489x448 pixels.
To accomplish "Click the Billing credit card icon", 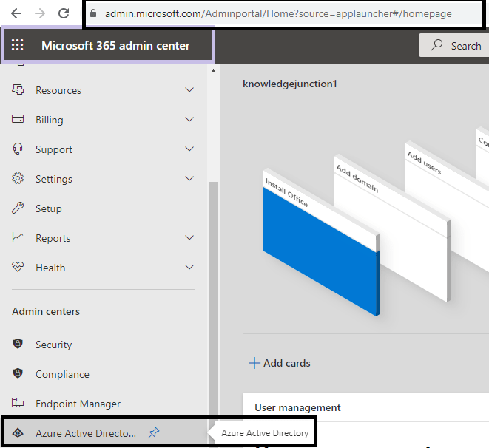I will (18, 119).
